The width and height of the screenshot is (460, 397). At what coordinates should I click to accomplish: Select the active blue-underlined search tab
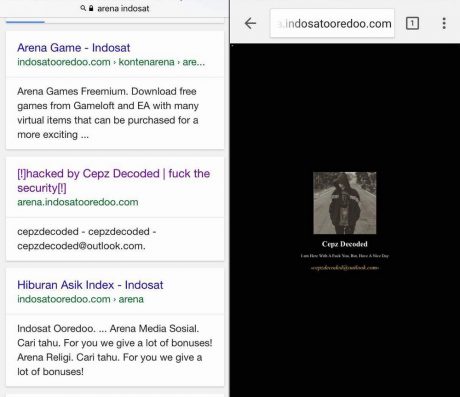click(x=25, y=22)
